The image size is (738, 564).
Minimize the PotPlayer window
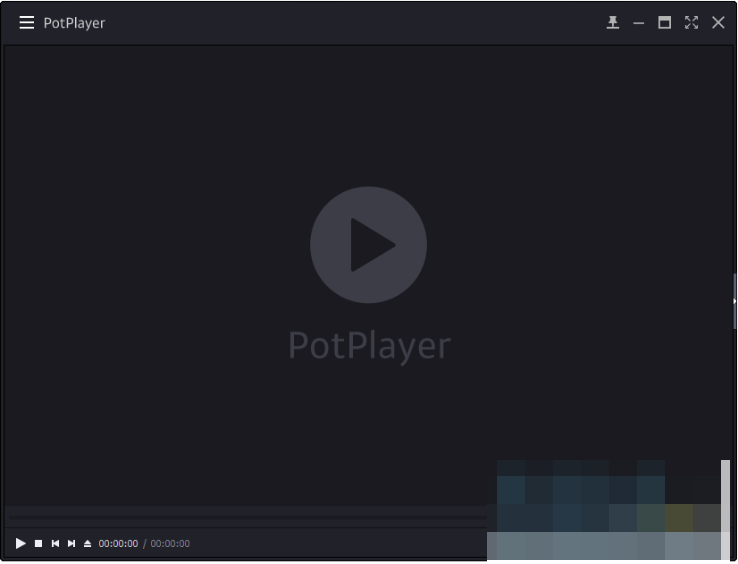point(638,23)
